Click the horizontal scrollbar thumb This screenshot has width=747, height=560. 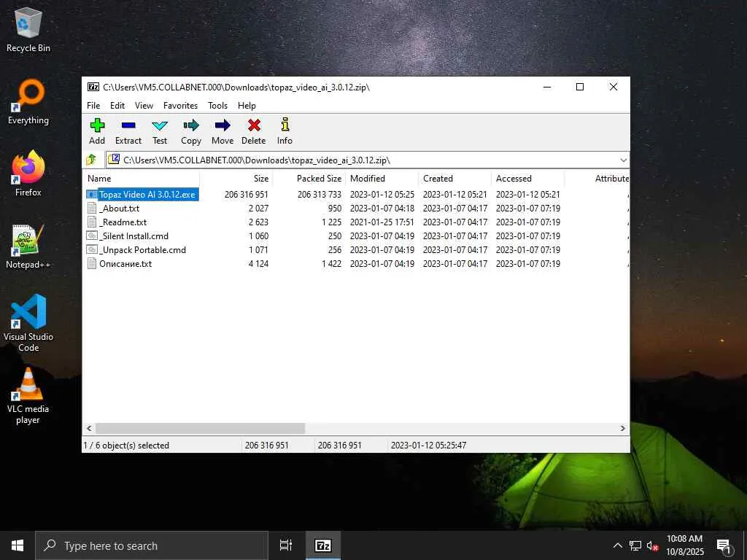tap(200, 428)
